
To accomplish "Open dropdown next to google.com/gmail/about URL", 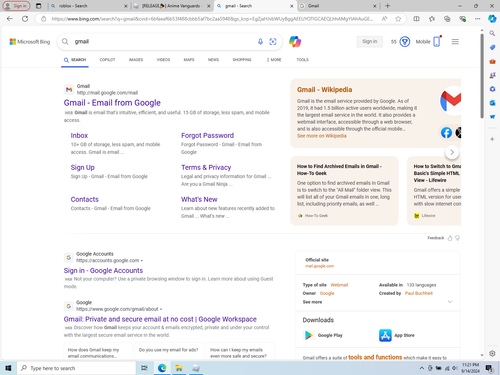I will point(161,309).
